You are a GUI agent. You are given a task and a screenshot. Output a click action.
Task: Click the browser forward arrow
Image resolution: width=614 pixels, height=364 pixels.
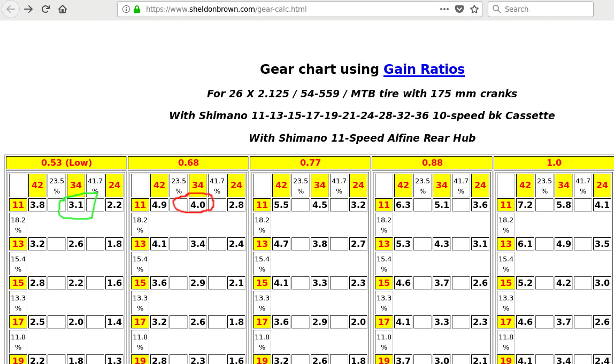28,9
